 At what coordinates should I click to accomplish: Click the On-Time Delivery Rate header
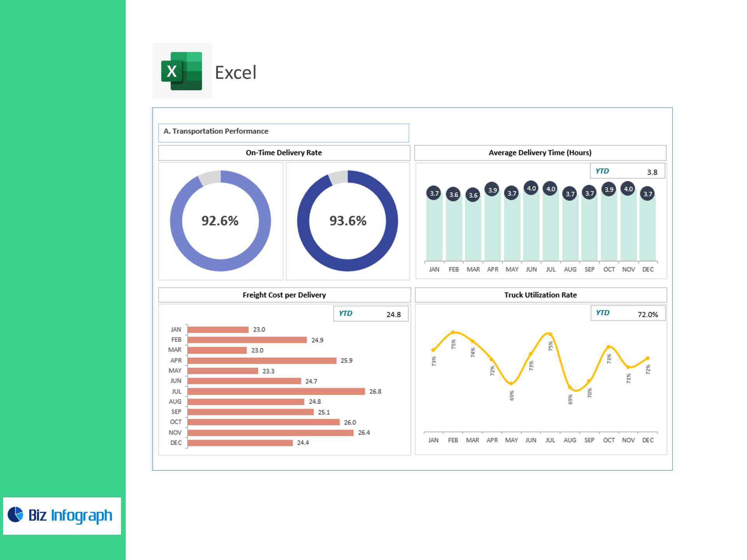pyautogui.click(x=284, y=153)
